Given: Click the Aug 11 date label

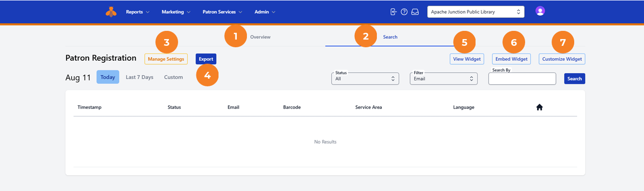Looking at the screenshot, I should click(x=78, y=78).
